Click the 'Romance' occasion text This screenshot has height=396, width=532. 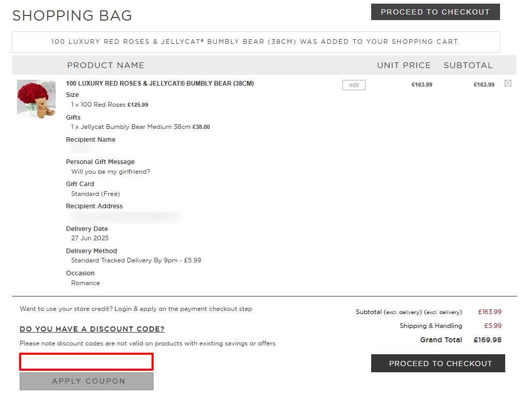click(86, 283)
